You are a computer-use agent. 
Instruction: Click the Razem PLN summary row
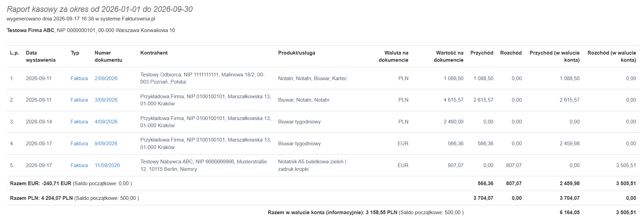point(323,198)
